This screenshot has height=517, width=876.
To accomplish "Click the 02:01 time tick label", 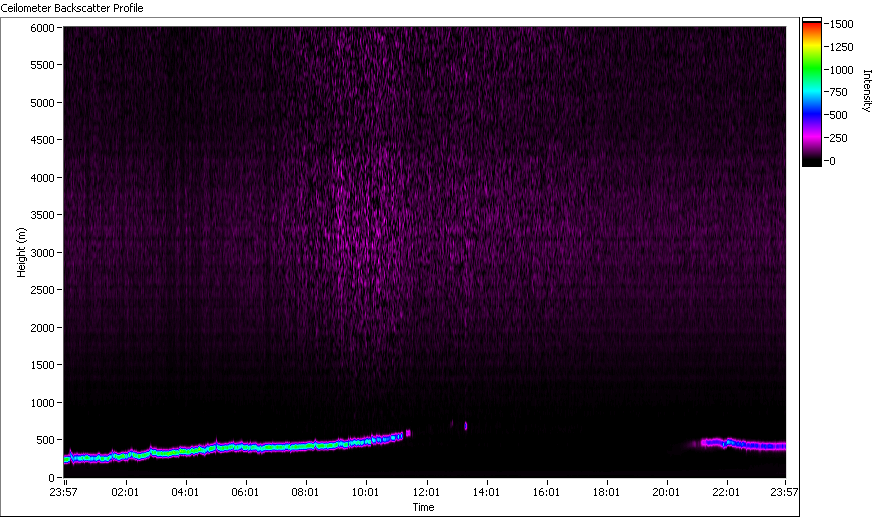I will pos(125,492).
